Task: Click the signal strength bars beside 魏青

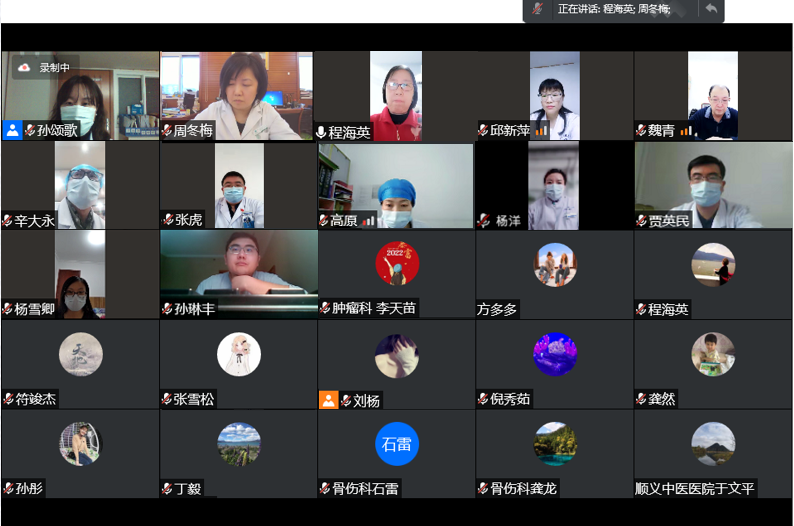Action: [686, 131]
